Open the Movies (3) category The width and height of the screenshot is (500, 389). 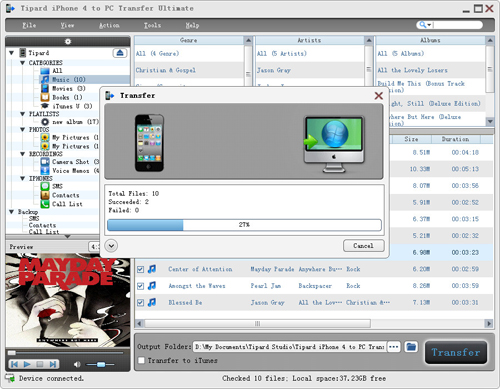[69, 89]
